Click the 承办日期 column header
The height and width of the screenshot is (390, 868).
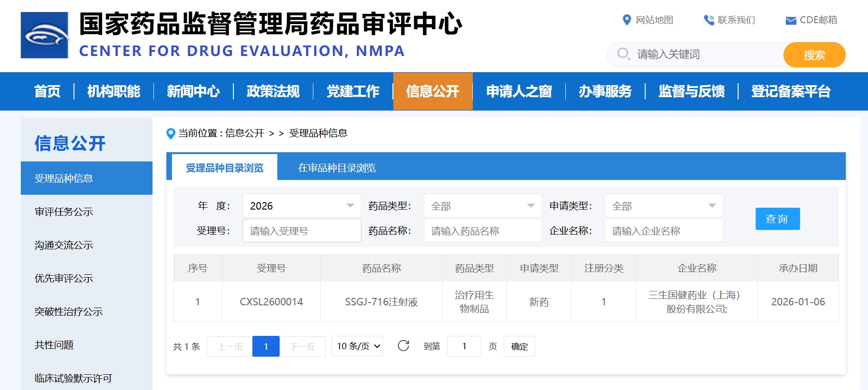pos(798,268)
